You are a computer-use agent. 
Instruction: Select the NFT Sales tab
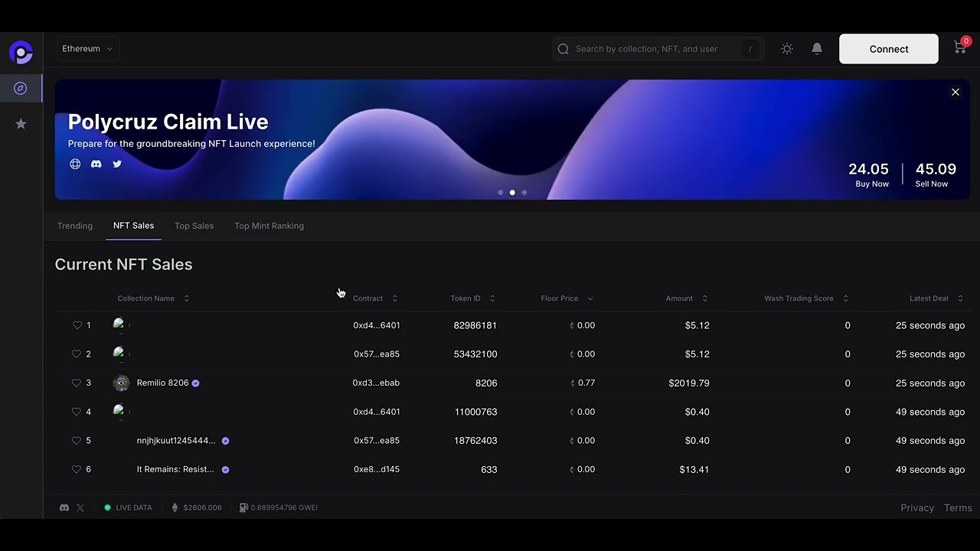tap(133, 226)
